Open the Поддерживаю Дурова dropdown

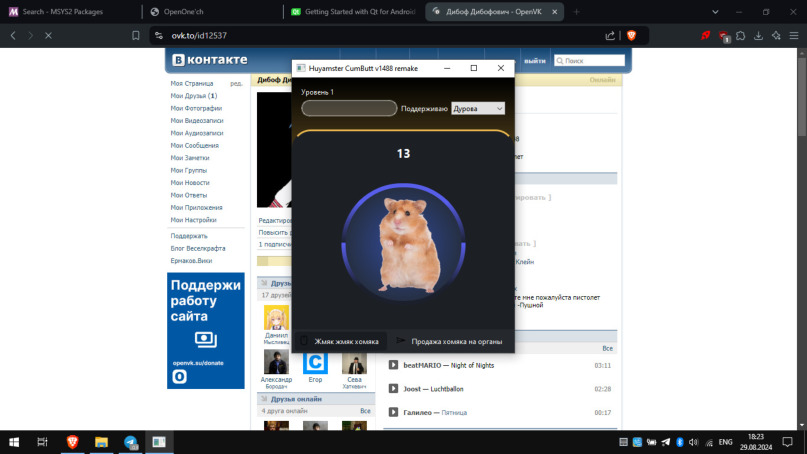point(478,108)
